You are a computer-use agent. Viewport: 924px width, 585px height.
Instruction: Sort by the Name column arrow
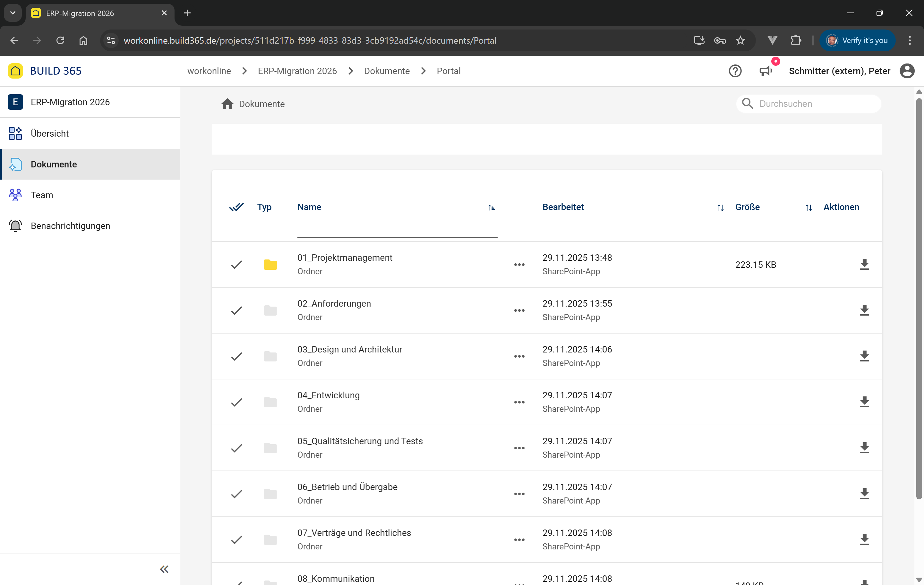(492, 208)
